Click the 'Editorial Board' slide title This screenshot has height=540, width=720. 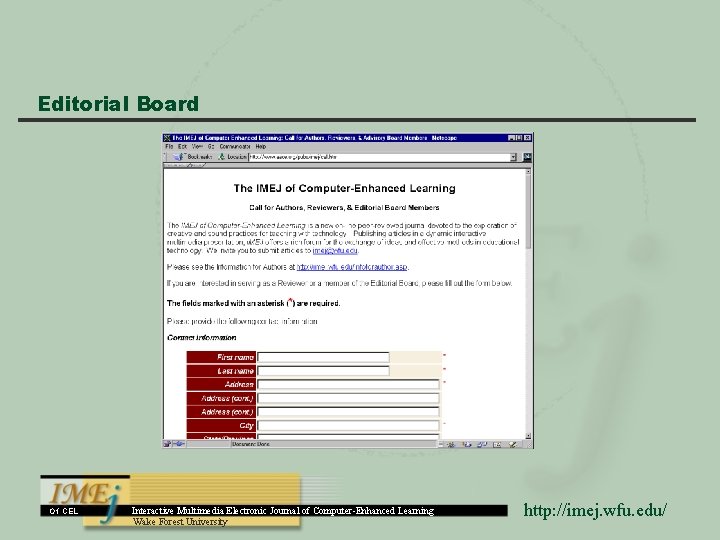[118, 104]
